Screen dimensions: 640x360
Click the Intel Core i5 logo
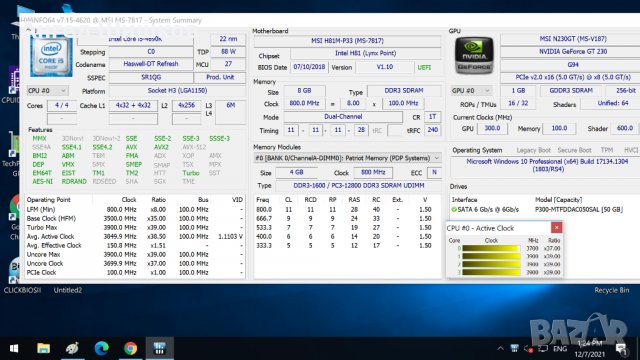coord(51,57)
